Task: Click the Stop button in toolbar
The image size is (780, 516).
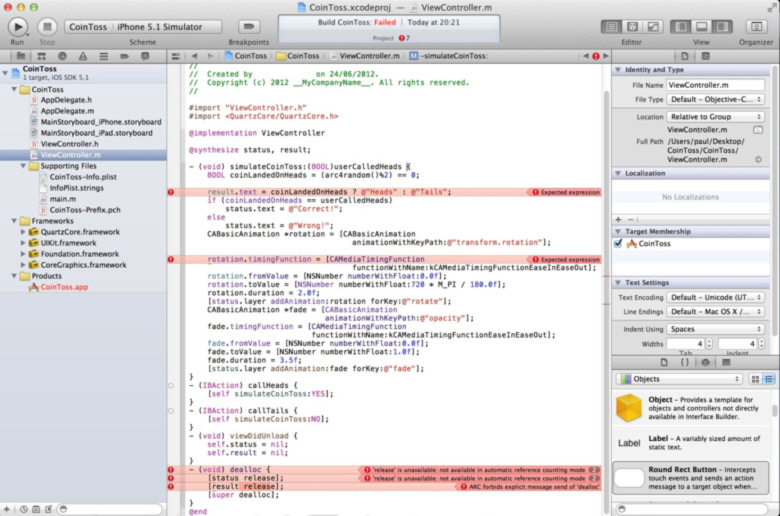Action: click(47, 26)
